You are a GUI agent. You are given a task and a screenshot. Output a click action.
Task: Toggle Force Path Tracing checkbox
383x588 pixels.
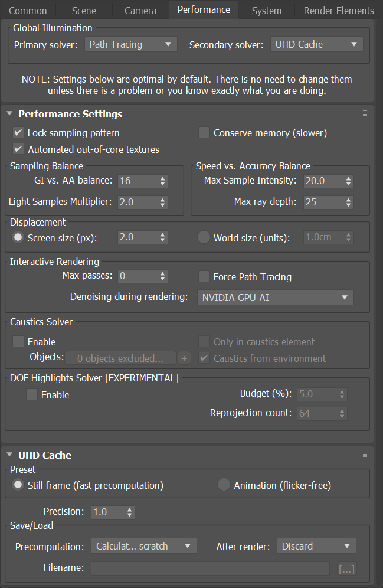[x=204, y=276]
